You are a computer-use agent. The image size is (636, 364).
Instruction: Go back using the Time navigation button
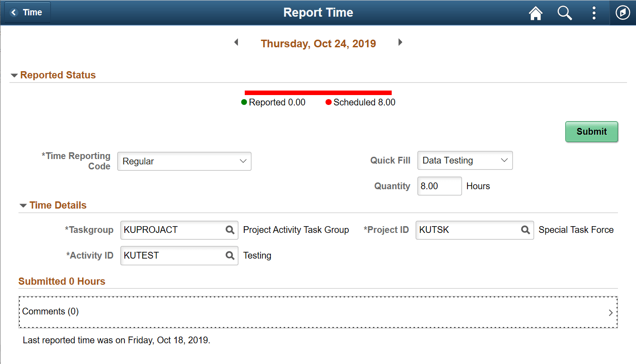(x=27, y=12)
